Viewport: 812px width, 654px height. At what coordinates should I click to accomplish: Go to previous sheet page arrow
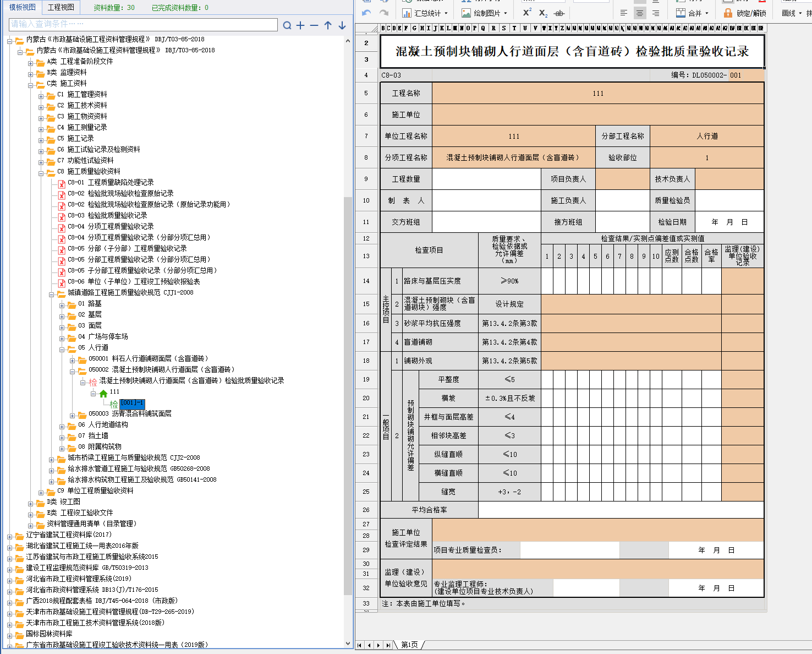click(x=369, y=645)
